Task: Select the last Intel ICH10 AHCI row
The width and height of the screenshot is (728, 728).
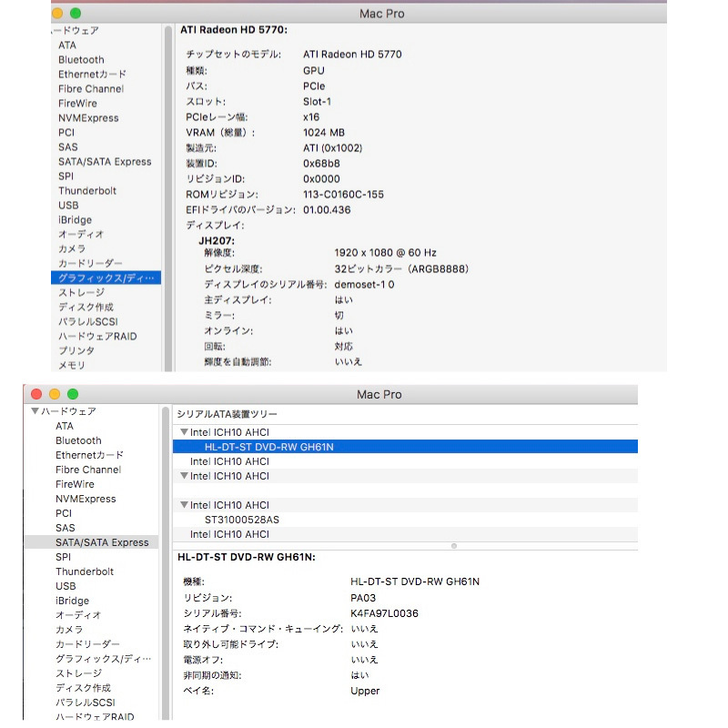Action: coord(405,534)
